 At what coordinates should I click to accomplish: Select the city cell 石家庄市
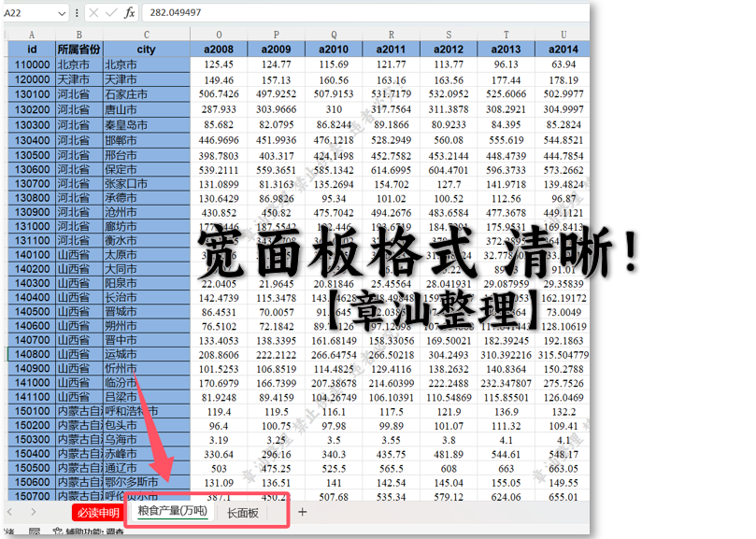(147, 94)
